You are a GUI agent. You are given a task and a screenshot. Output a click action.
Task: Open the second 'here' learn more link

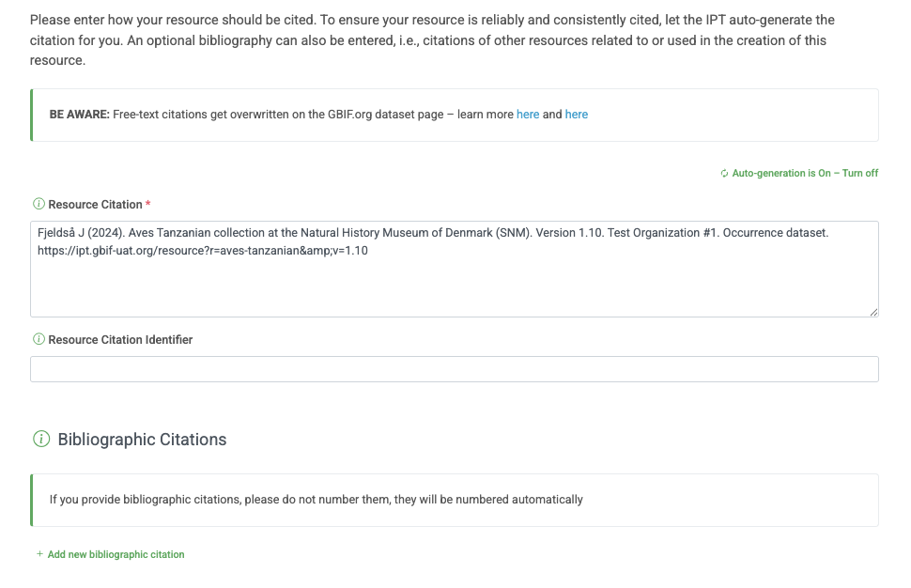[x=576, y=115]
